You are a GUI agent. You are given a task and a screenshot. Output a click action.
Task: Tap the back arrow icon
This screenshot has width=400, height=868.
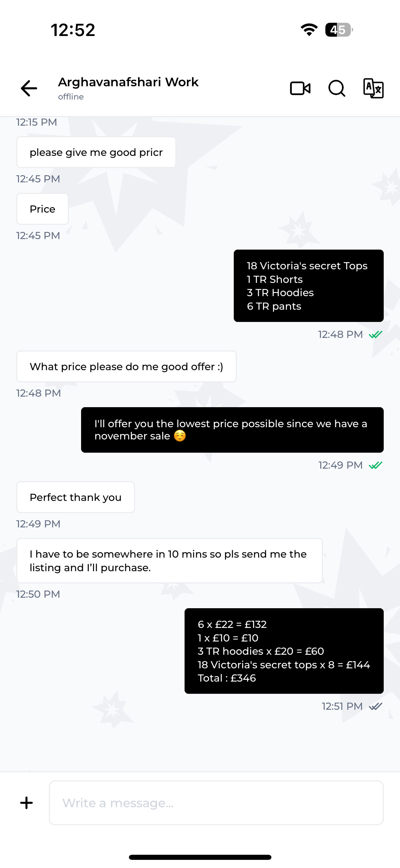(x=29, y=89)
